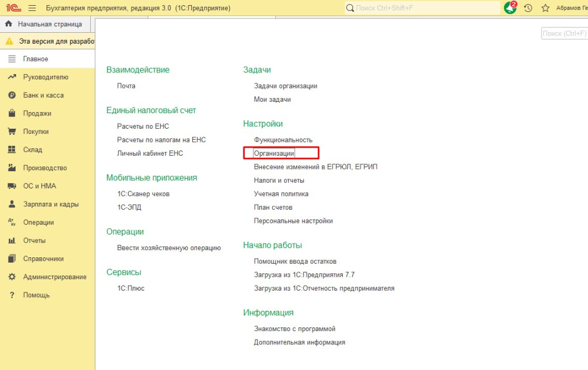Open the 1С:Плюс service link
Viewport: 588px width, 370px height.
tap(130, 288)
